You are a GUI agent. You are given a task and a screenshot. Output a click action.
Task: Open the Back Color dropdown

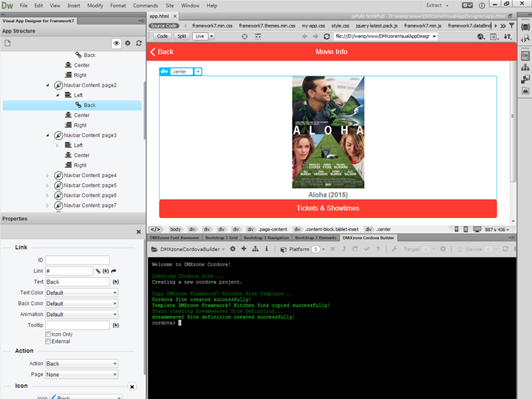coord(82,304)
